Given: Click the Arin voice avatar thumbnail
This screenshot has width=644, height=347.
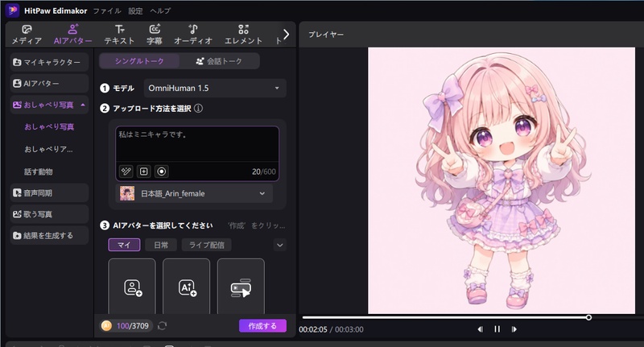Looking at the screenshot, I should point(127,193).
